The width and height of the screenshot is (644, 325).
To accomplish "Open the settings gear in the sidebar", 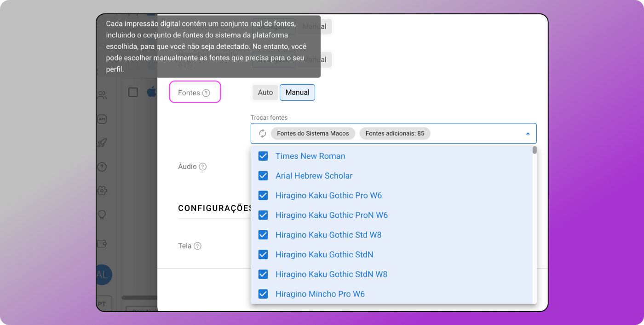I will tap(102, 191).
